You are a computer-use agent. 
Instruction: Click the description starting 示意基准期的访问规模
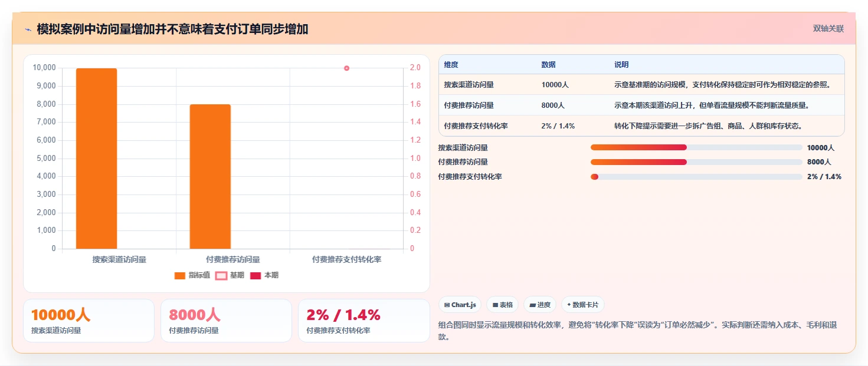point(722,85)
